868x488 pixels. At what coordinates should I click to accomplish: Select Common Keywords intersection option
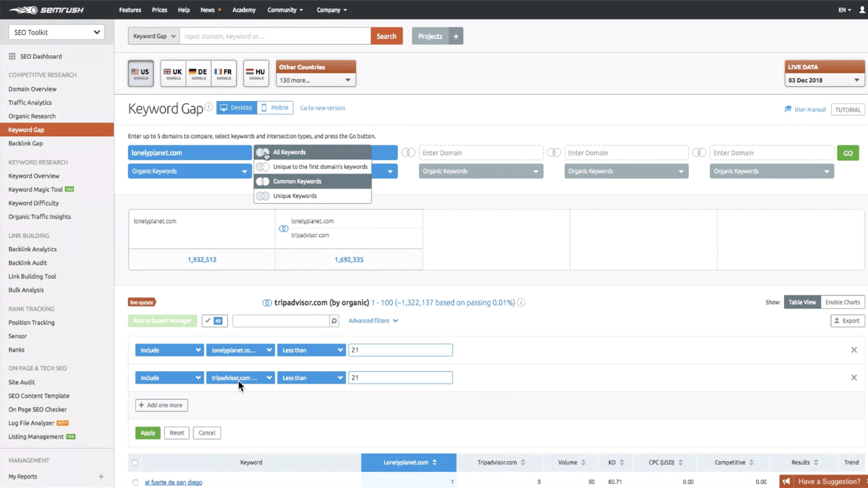click(x=313, y=182)
